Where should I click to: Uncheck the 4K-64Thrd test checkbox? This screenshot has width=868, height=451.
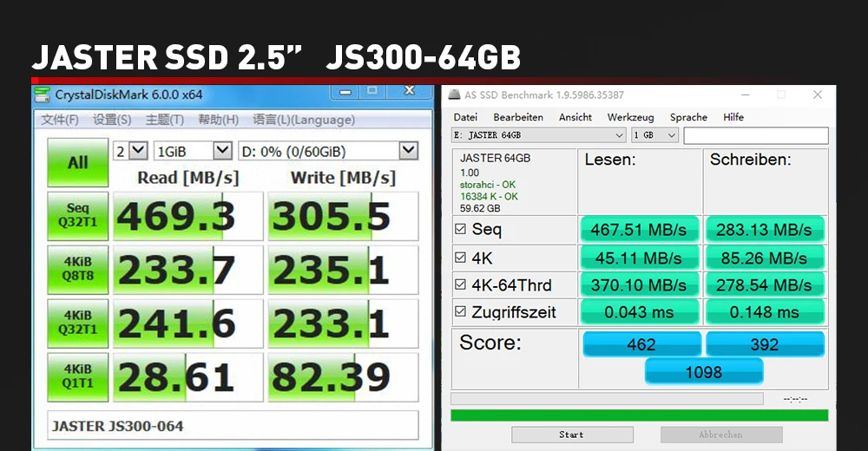(460, 284)
